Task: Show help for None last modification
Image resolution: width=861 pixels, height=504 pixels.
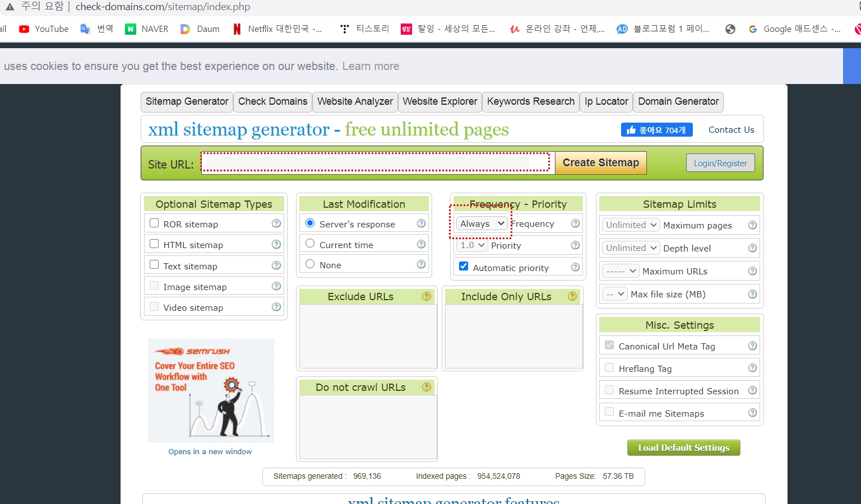Action: 422,264
